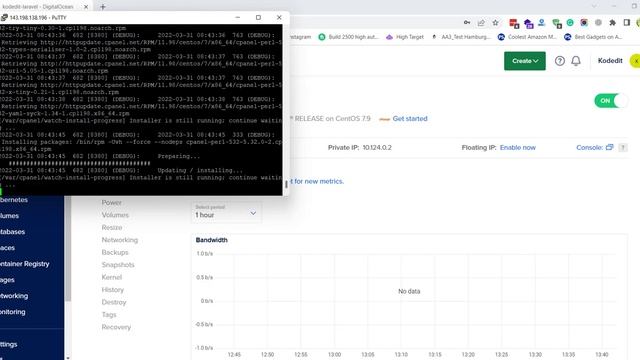Open the Kodedit account menu
640x360 pixels.
[x=610, y=61]
